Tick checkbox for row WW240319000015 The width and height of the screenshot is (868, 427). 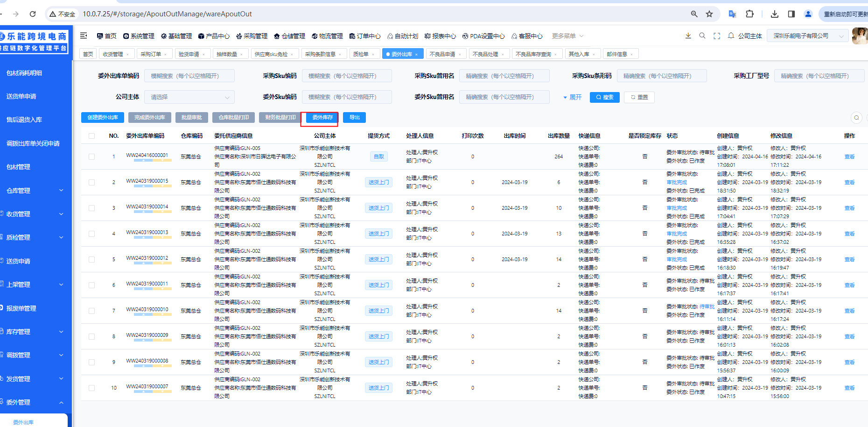click(x=91, y=182)
